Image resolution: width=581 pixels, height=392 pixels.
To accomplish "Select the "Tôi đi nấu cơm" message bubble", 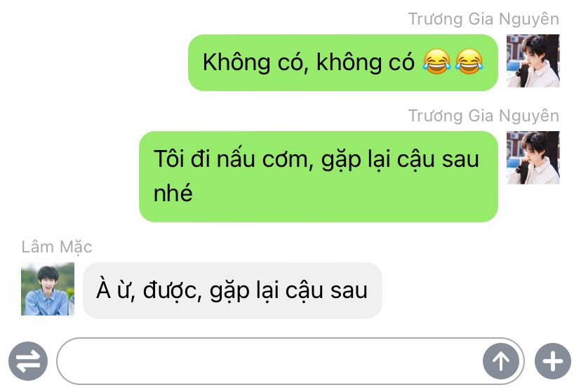I will click(319, 177).
